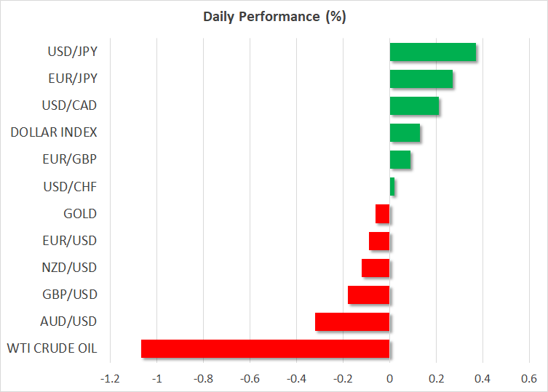This screenshot has height=392, width=548.
Task: Select the EUR/USD category label
Action: (x=71, y=241)
